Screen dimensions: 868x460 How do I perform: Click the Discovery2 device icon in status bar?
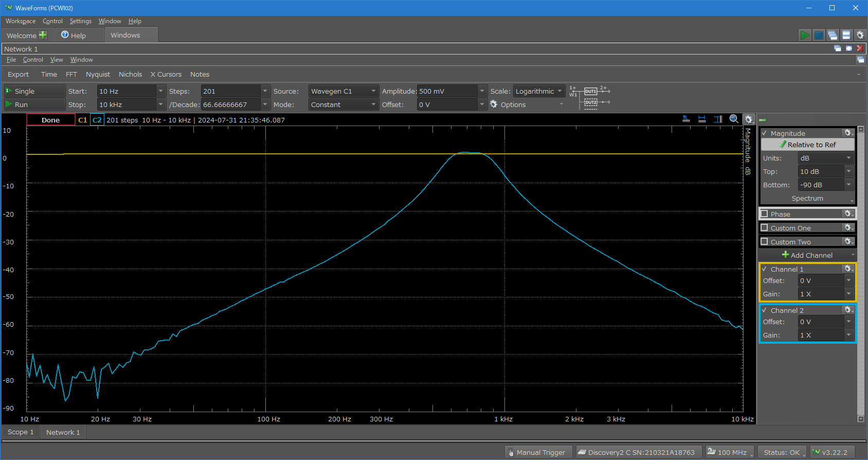pyautogui.click(x=582, y=452)
